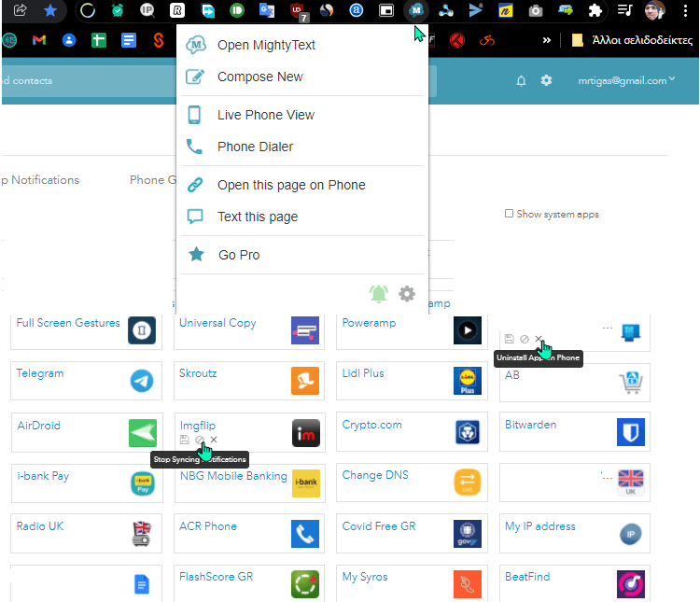Open NBG Mobile Banking card
The height and width of the screenshot is (602, 700).
point(249,483)
